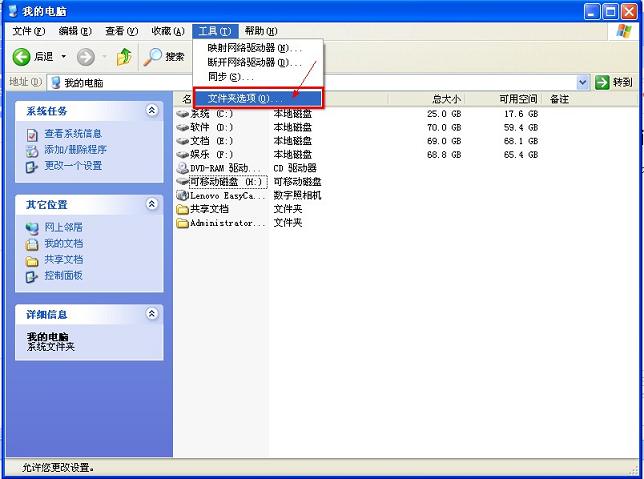The image size is (644, 479).
Task: Collapse the 其它位置 panel
Action: click(152, 204)
